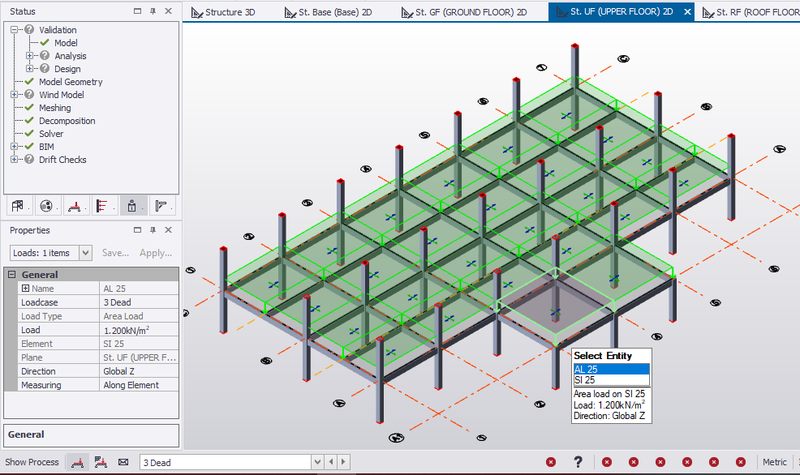This screenshot has height=475, width=800.
Task: Maximize the Status panel
Action: (x=137, y=11)
